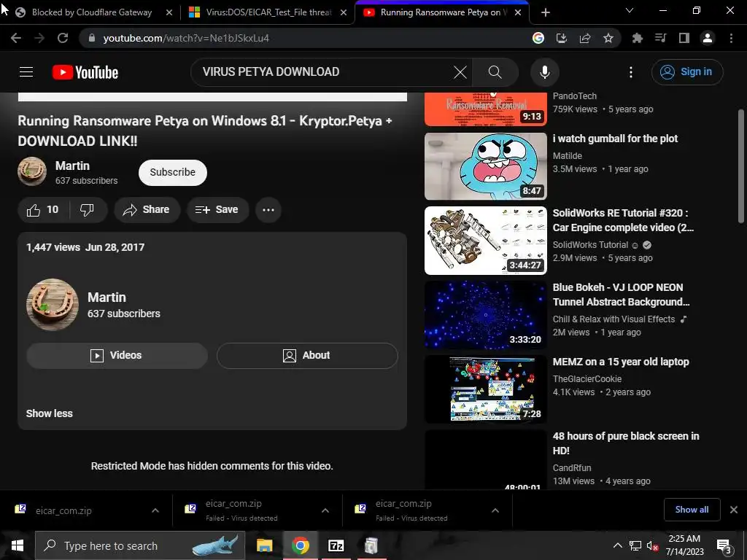
Task: Expand options for third eicar_com.zip download
Action: click(x=495, y=510)
